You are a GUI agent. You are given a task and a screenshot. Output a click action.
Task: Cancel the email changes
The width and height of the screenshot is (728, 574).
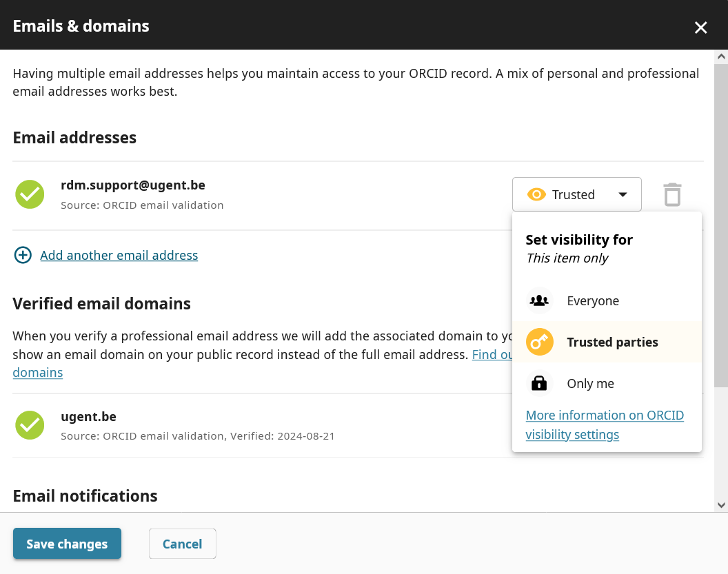[182, 544]
